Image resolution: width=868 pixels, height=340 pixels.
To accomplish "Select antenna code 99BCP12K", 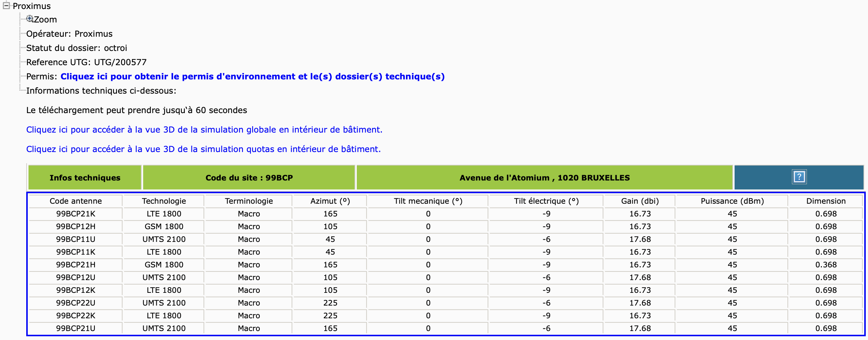I will pos(76,290).
